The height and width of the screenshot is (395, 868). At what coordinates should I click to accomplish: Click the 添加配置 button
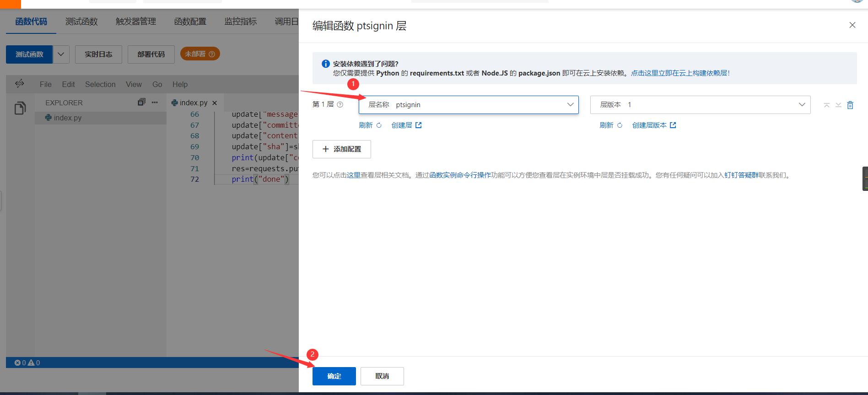[342, 149]
